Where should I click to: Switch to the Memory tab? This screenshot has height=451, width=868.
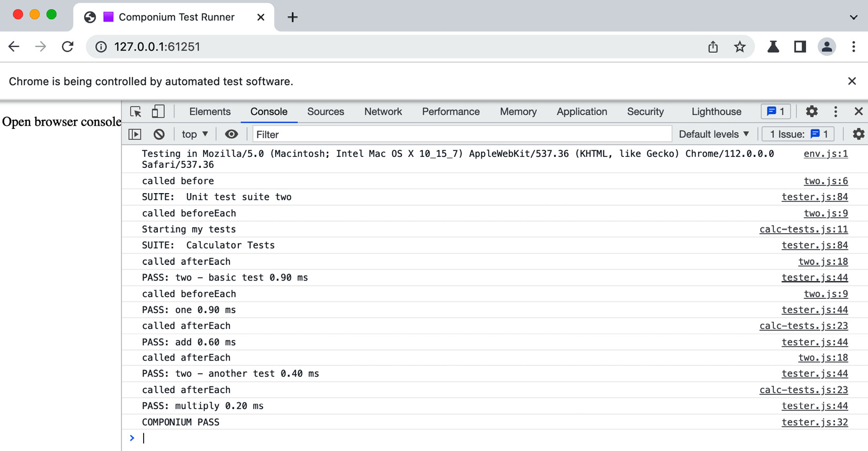click(518, 112)
